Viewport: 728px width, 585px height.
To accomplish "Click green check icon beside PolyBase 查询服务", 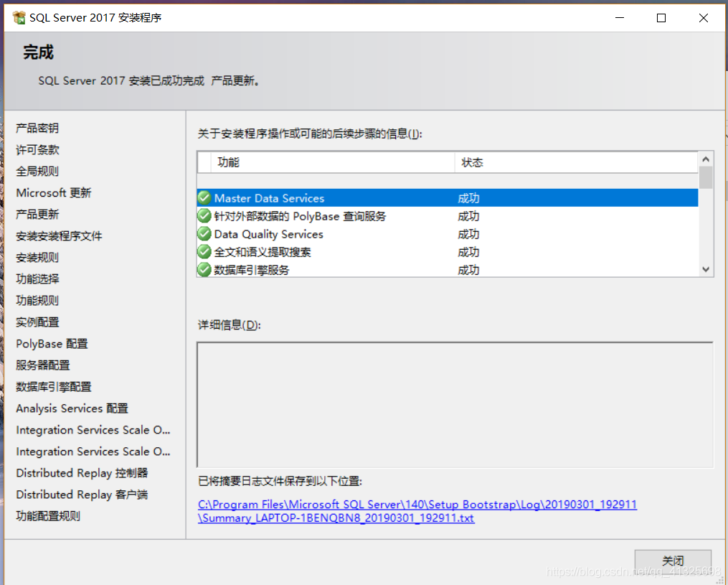I will 204,216.
